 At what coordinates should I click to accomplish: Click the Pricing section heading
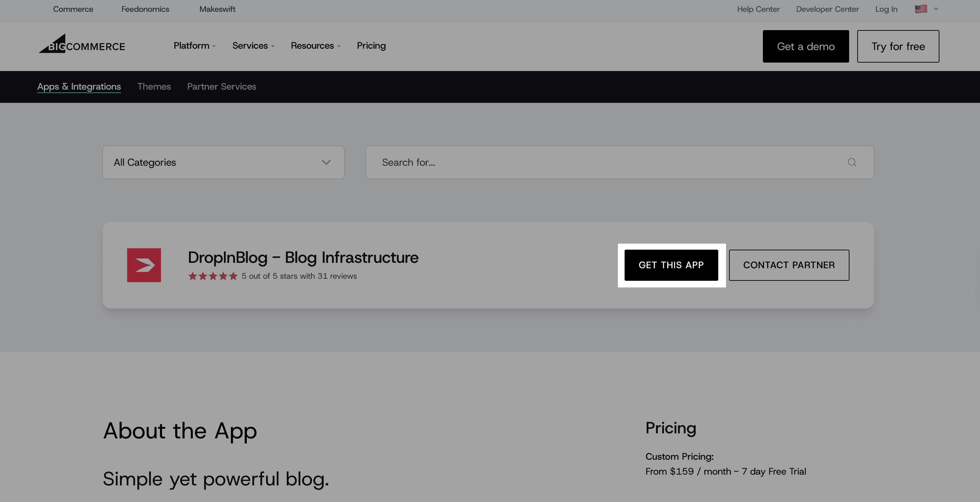tap(671, 428)
